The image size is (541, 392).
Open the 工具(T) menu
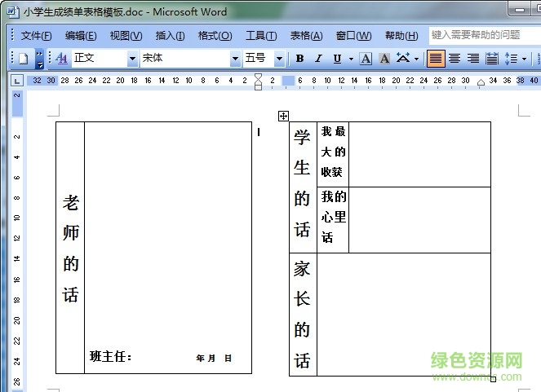[x=261, y=36]
